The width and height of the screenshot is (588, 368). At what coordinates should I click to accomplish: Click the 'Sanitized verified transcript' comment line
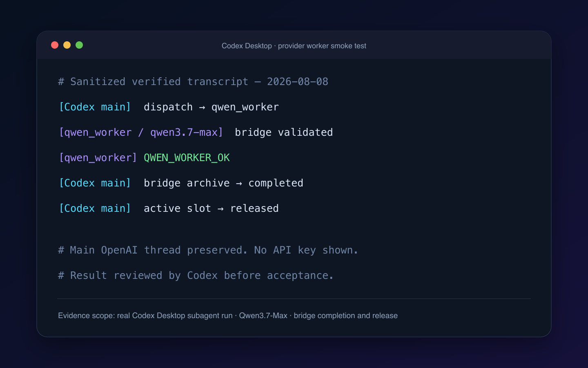193,82
